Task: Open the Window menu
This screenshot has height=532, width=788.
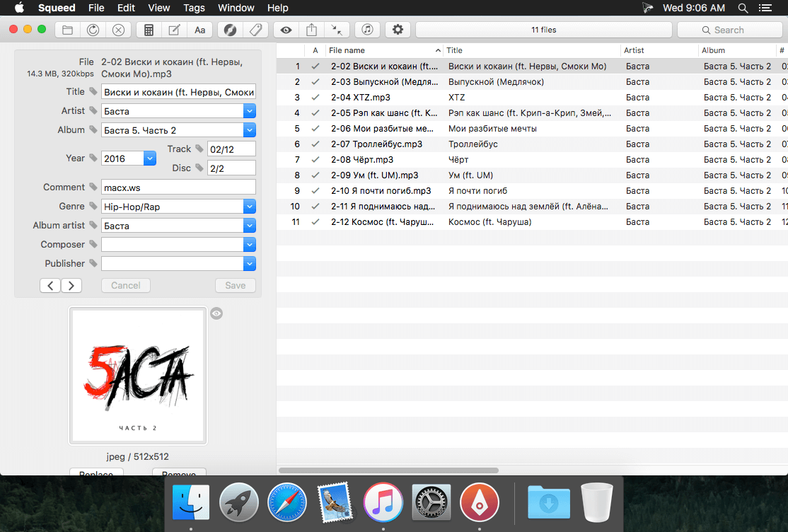Action: 236,8
